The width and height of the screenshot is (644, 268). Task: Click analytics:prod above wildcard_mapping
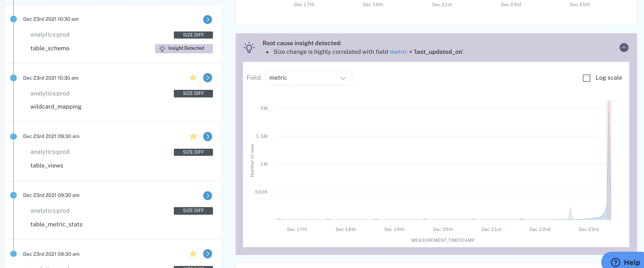[50, 93]
